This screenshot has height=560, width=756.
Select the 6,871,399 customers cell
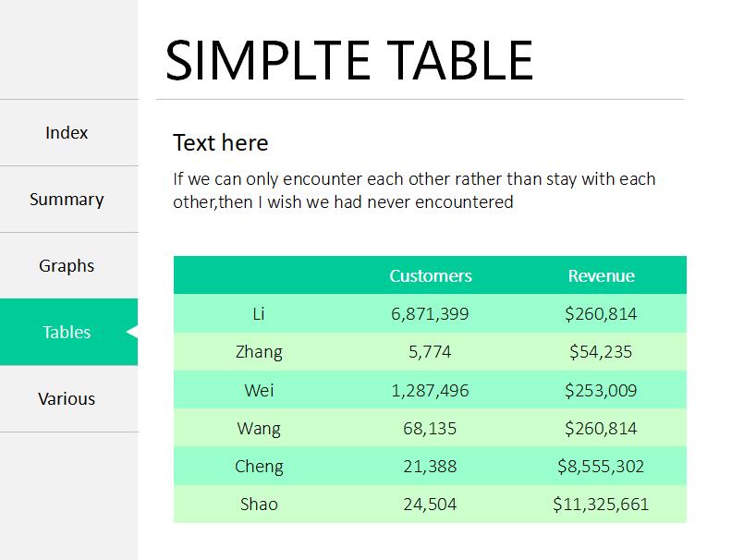430,314
